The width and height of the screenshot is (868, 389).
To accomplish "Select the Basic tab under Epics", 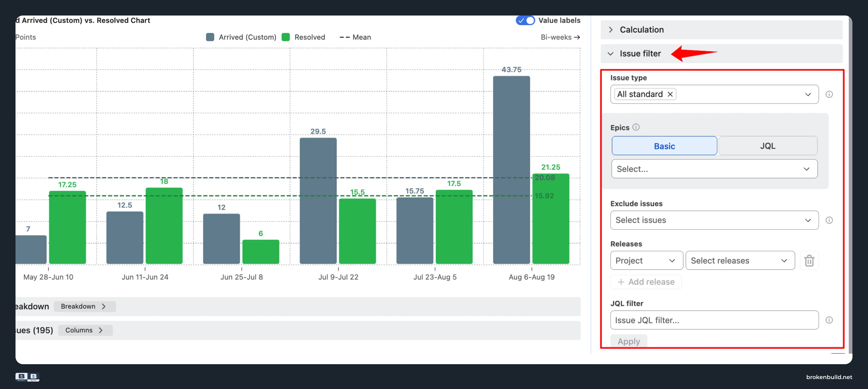I will click(x=664, y=145).
